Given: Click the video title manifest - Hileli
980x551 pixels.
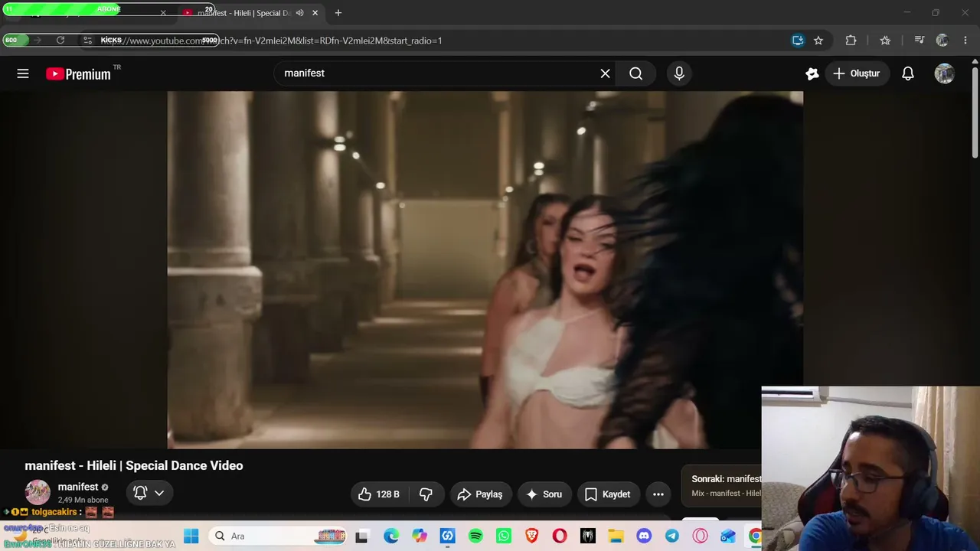Looking at the screenshot, I should [x=134, y=465].
